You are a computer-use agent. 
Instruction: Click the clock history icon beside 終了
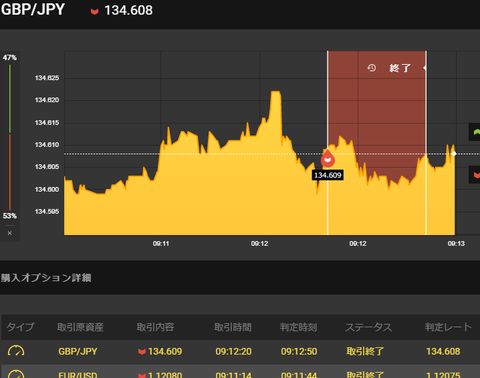coord(372,68)
